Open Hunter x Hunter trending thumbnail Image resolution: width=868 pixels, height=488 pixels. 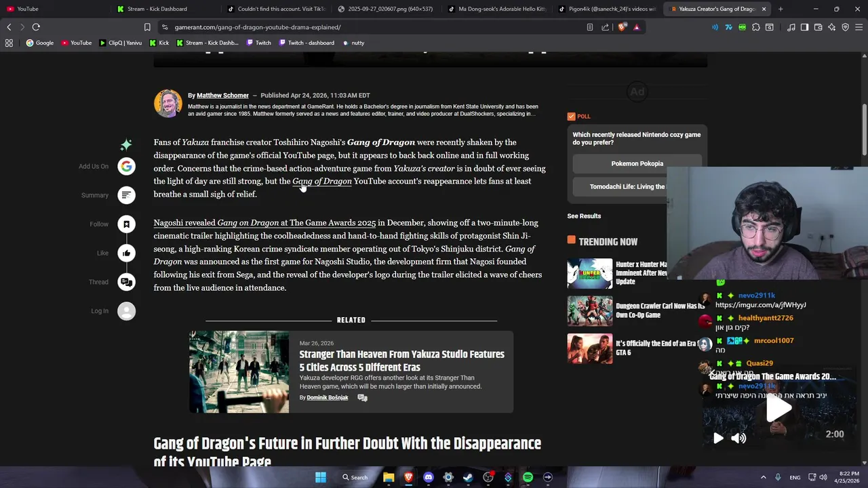point(589,273)
